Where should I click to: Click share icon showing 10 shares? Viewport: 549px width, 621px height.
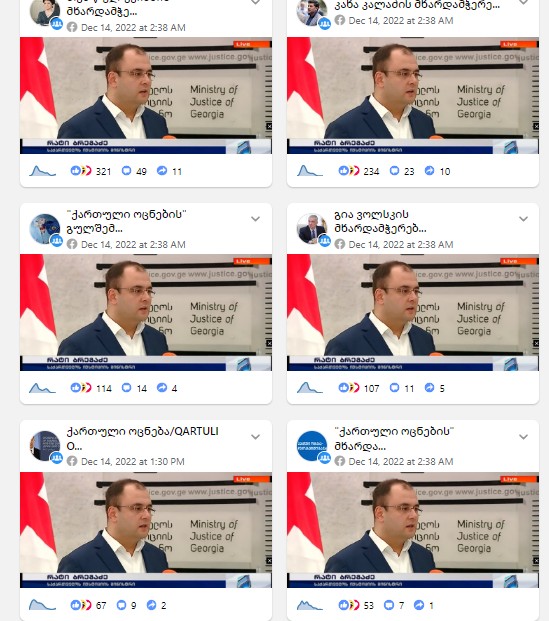[429, 171]
